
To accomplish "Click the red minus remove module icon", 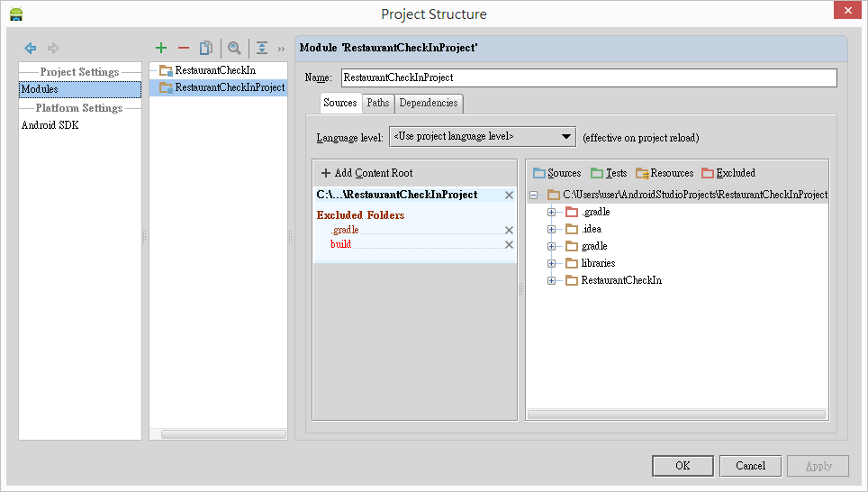I will tap(184, 48).
